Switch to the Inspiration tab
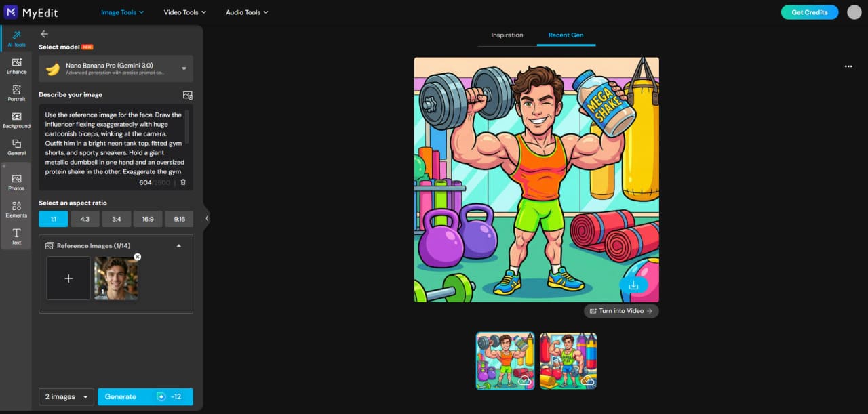This screenshot has width=868, height=414. (x=507, y=35)
